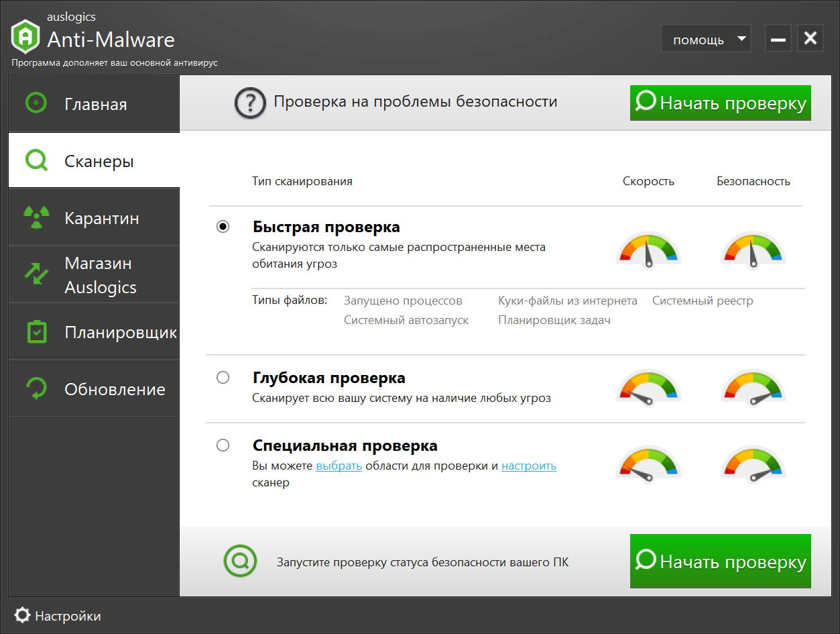
Task: Click the Карантин radiation hazard icon
Action: pyautogui.click(x=36, y=217)
